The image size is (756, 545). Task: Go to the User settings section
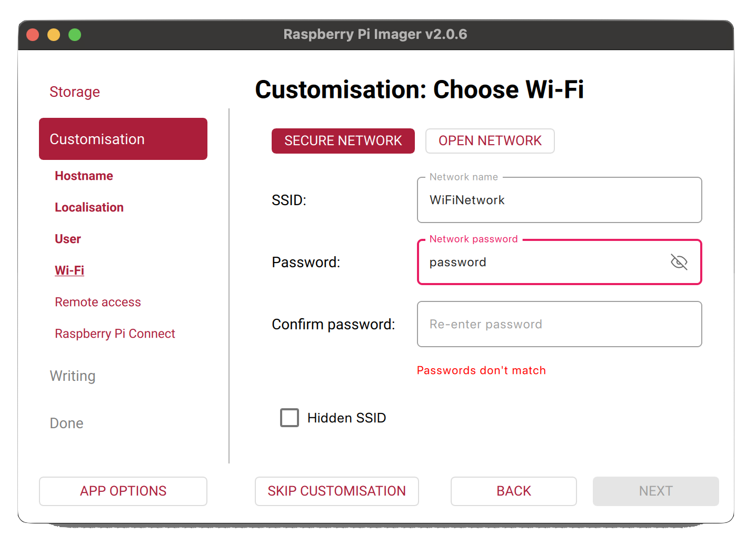pyautogui.click(x=67, y=238)
